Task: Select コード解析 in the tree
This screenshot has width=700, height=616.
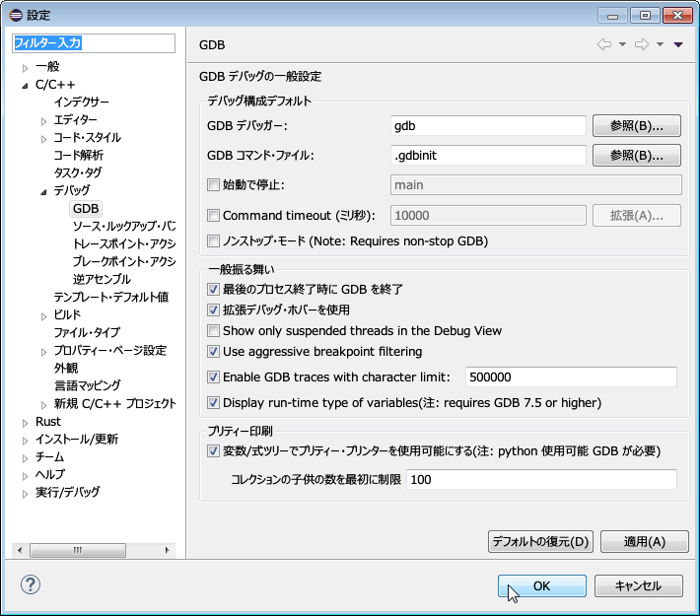Action: point(79,156)
